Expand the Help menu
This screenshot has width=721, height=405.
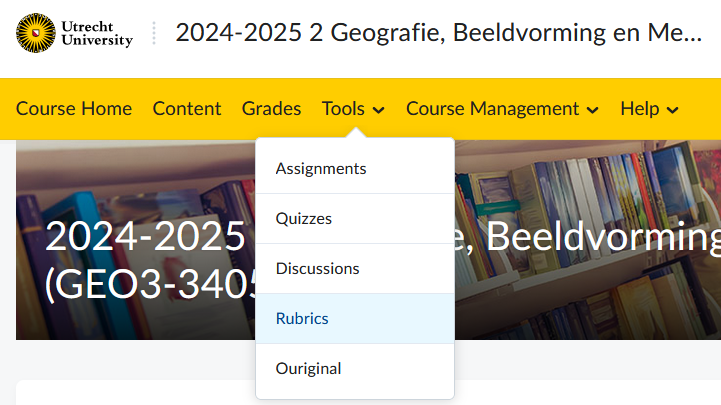point(649,109)
